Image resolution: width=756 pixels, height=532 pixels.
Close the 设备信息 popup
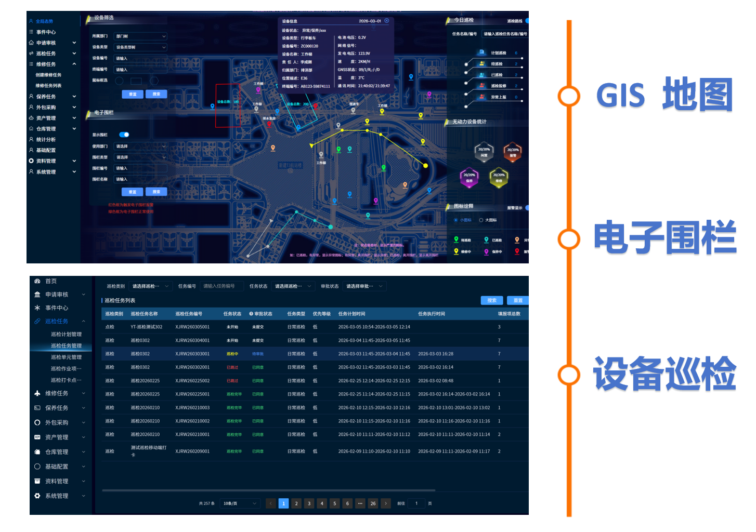pyautogui.click(x=386, y=21)
